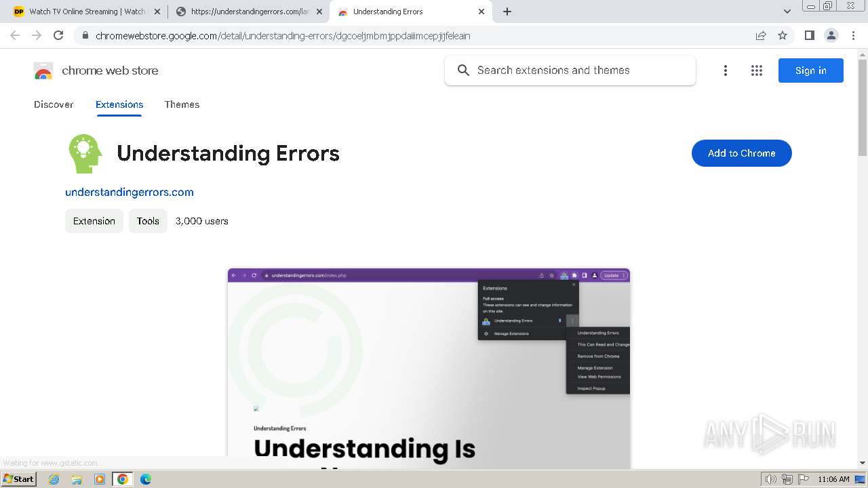Share this page icon in address bar
868x488 pixels.
point(761,35)
